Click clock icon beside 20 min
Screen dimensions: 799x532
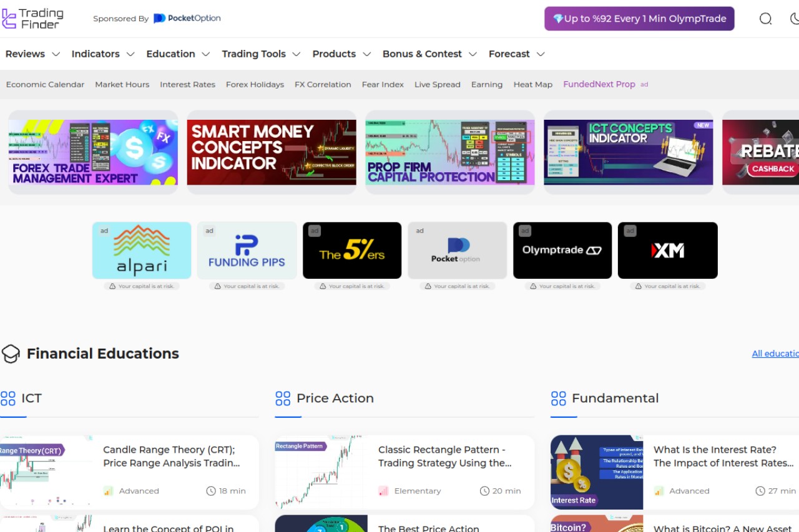(x=484, y=491)
